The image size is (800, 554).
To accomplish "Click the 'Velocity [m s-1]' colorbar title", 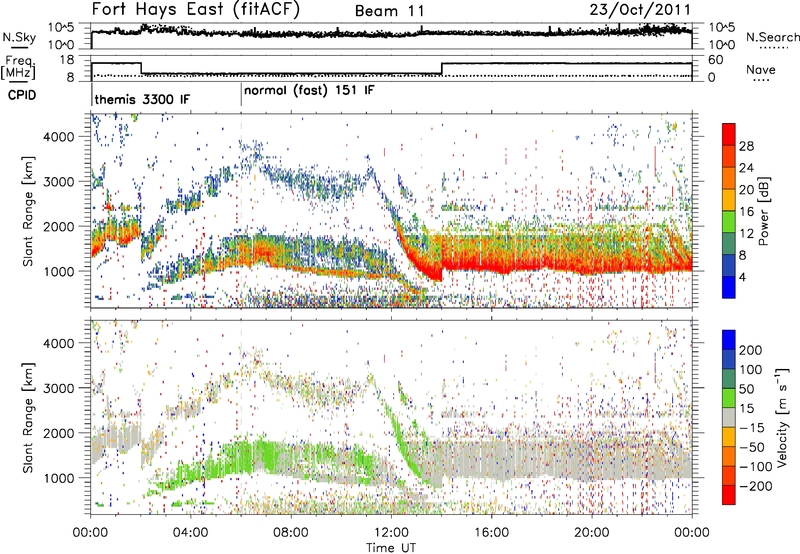I will (x=782, y=417).
